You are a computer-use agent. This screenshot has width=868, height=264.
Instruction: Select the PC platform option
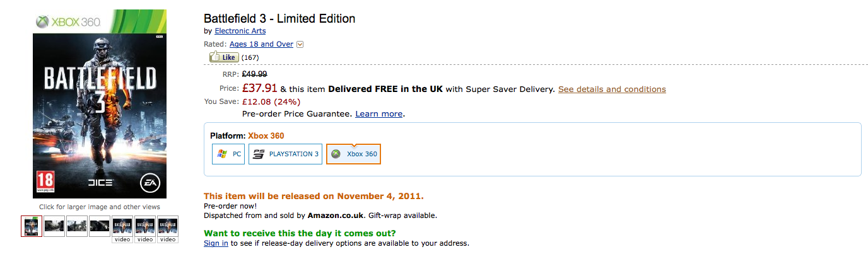click(228, 154)
